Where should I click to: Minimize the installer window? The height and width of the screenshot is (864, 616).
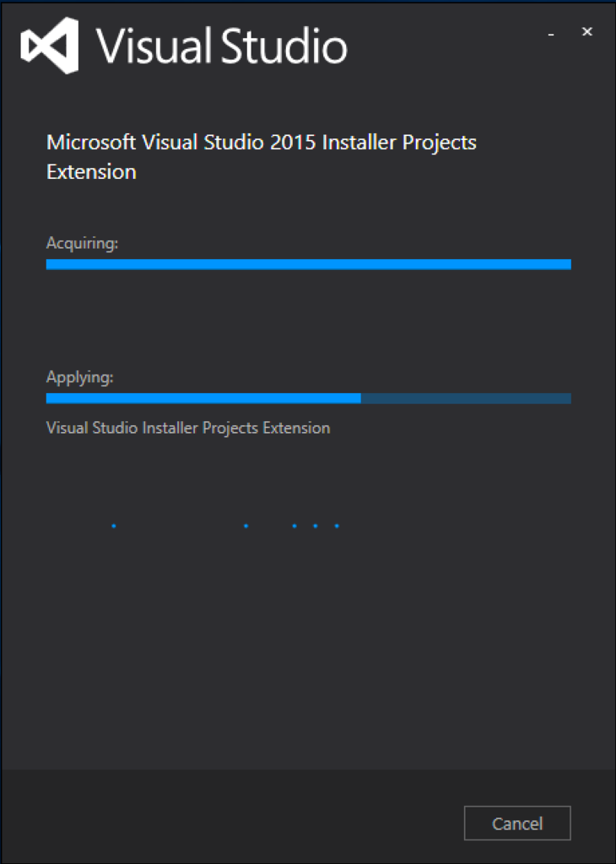(549, 34)
